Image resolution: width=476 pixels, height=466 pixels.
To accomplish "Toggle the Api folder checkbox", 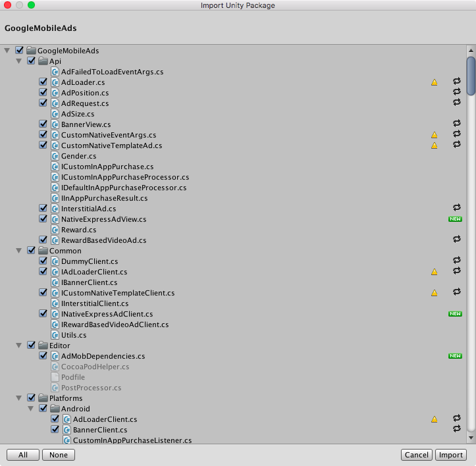I will click(31, 61).
